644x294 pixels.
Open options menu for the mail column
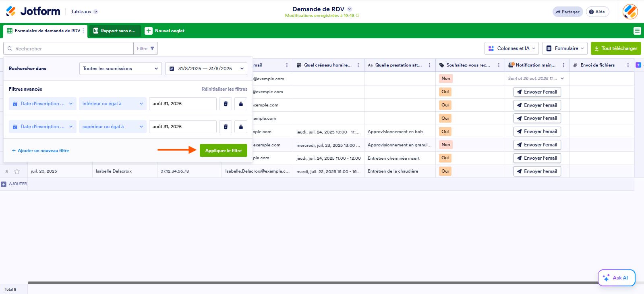coord(287,65)
